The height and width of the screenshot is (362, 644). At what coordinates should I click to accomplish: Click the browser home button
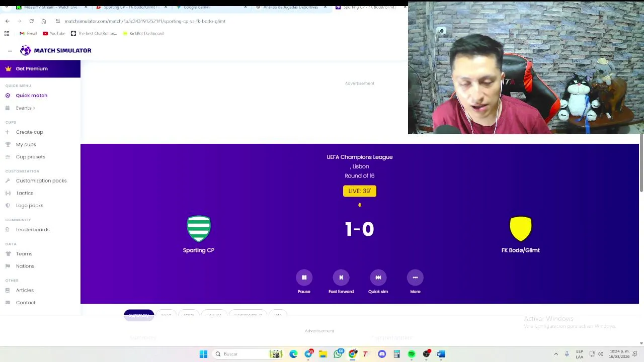[x=43, y=21]
